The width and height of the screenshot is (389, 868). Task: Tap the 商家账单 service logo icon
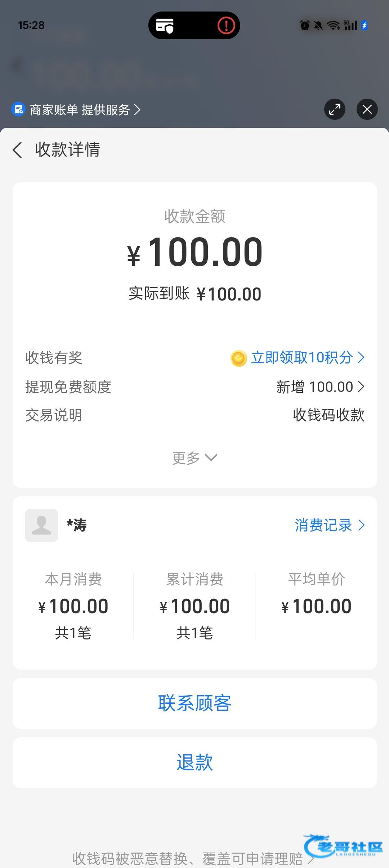18,109
